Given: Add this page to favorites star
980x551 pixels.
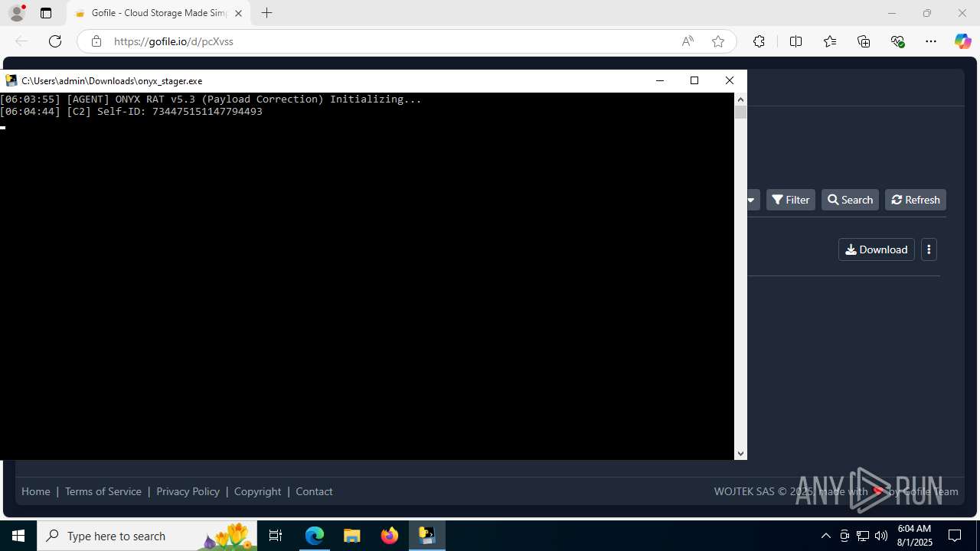Looking at the screenshot, I should click(718, 41).
